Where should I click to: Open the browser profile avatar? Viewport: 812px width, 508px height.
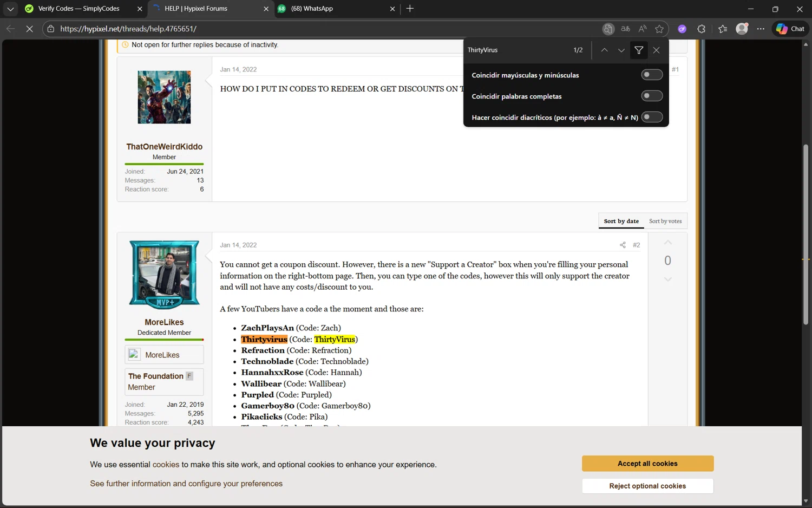[x=742, y=29]
